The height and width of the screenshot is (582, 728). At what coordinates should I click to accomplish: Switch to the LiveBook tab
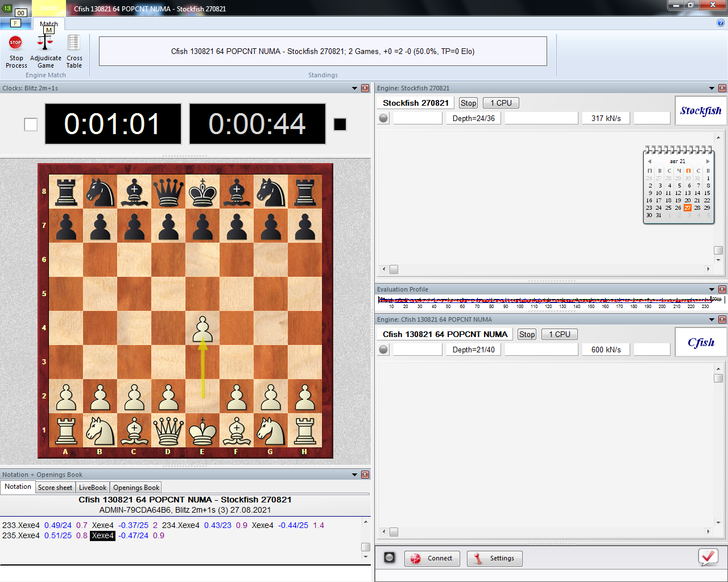tap(93, 488)
